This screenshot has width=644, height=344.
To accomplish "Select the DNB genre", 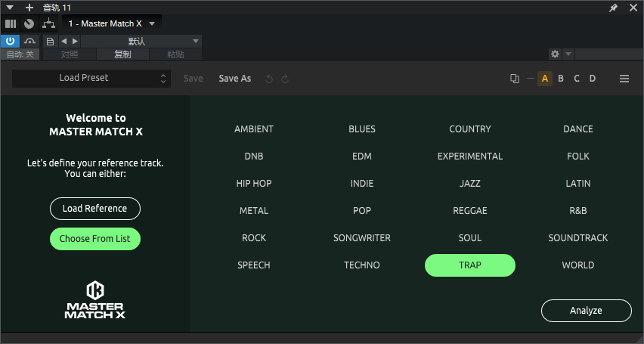I will pos(254,157).
